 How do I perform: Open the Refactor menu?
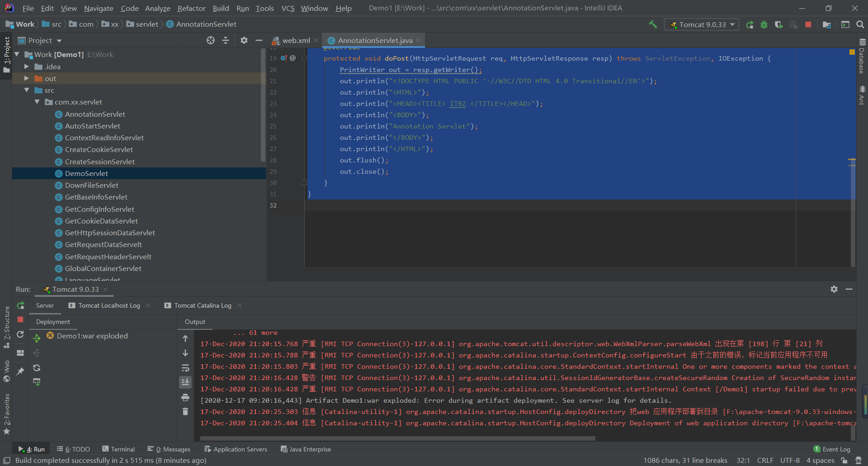(191, 8)
